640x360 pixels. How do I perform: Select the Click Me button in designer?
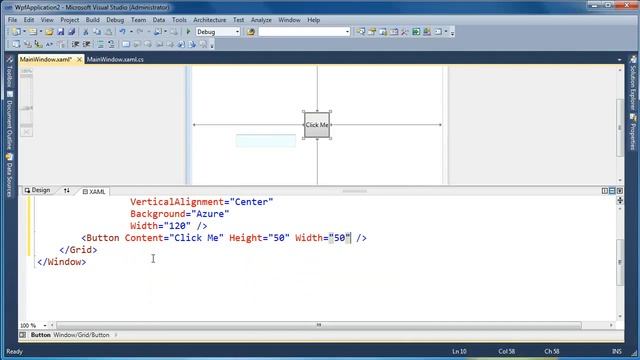tap(317, 125)
